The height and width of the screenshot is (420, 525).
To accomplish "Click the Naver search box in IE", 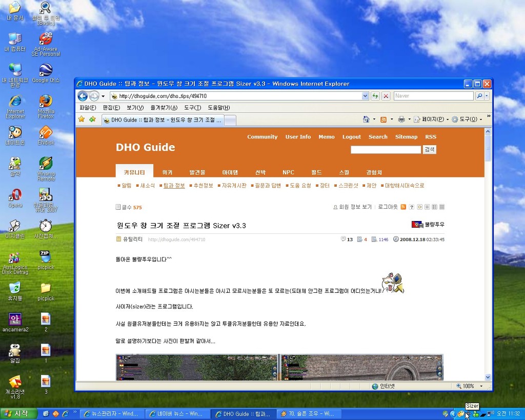I will [x=433, y=96].
